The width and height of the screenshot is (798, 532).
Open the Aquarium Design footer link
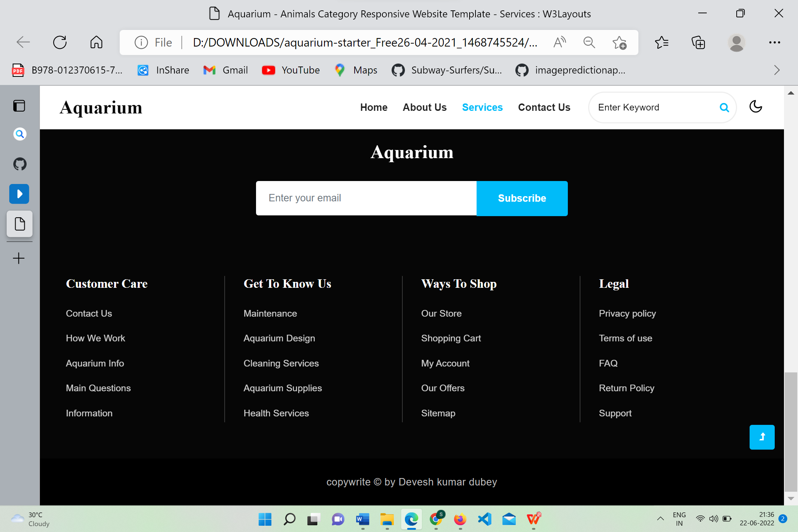coord(279,338)
